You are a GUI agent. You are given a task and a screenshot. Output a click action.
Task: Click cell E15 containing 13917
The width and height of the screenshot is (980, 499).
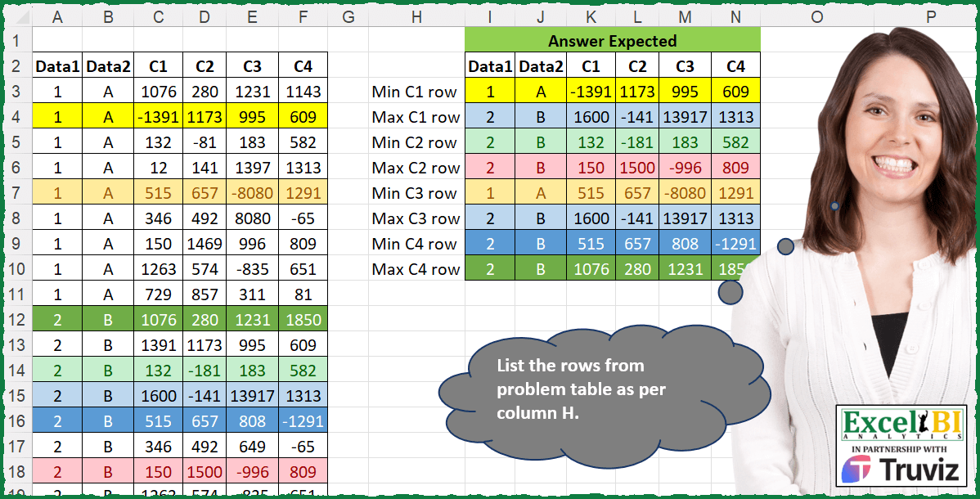pyautogui.click(x=252, y=396)
